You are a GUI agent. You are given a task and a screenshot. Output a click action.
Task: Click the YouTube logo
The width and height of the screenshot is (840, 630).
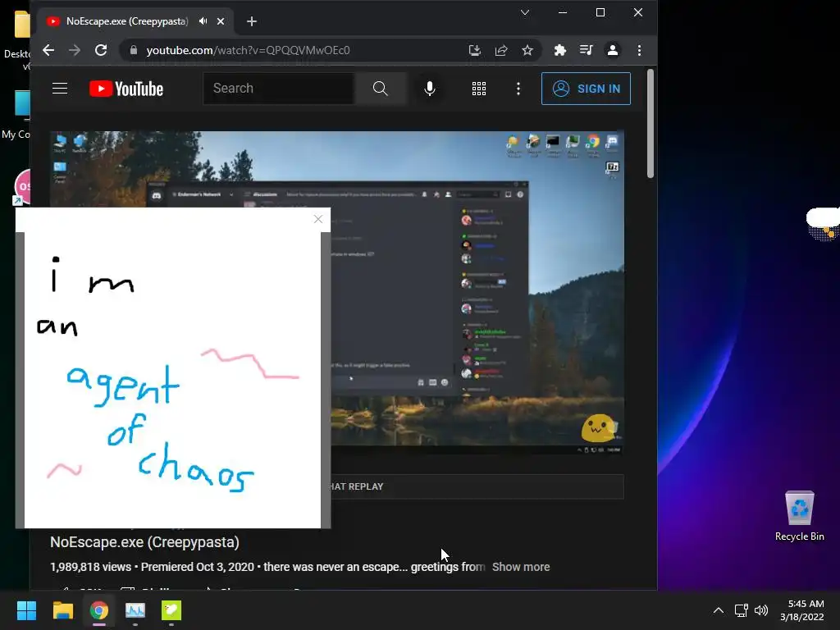point(126,89)
